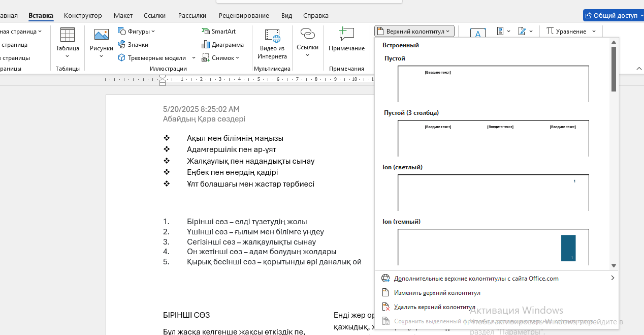Image resolution: width=644 pixels, height=335 pixels.
Task: Click the header gallery scrollbar thumb
Action: point(614,69)
